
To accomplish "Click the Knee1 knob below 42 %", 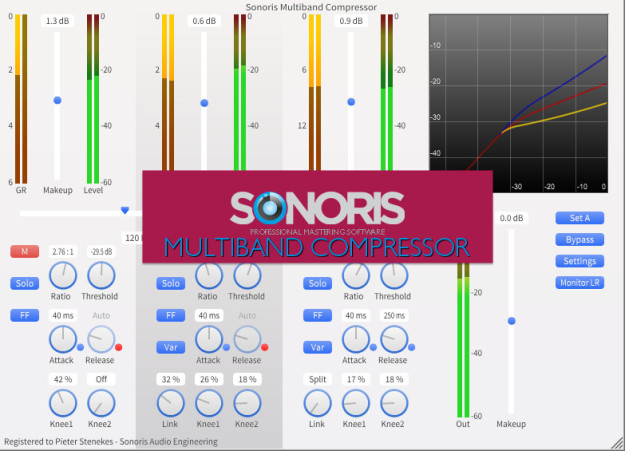I will [x=63, y=403].
